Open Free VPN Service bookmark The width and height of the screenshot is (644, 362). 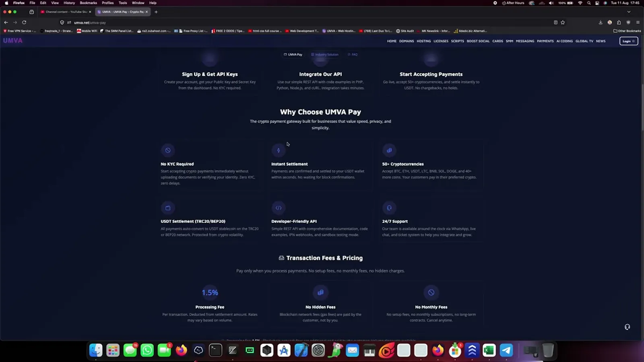point(19,31)
